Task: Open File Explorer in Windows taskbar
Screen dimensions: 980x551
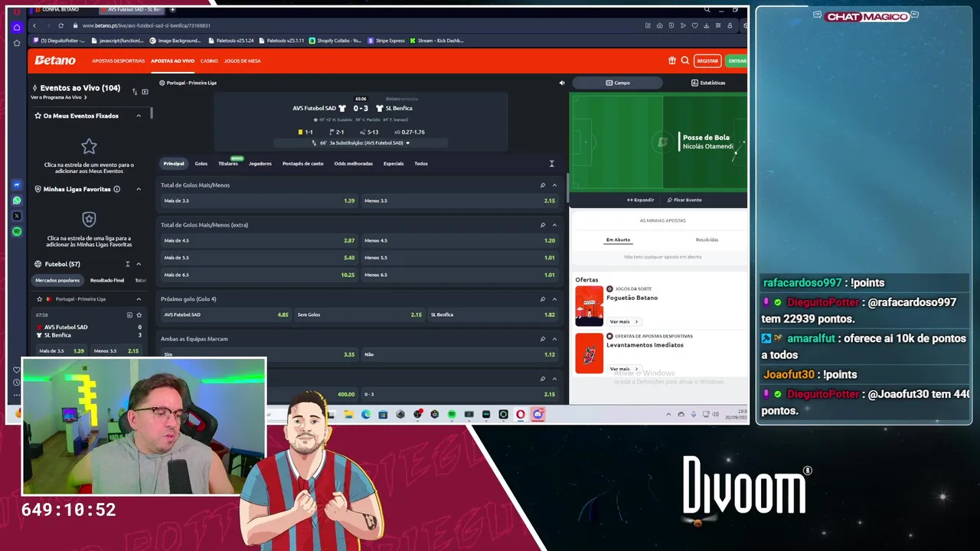Action: point(348,414)
